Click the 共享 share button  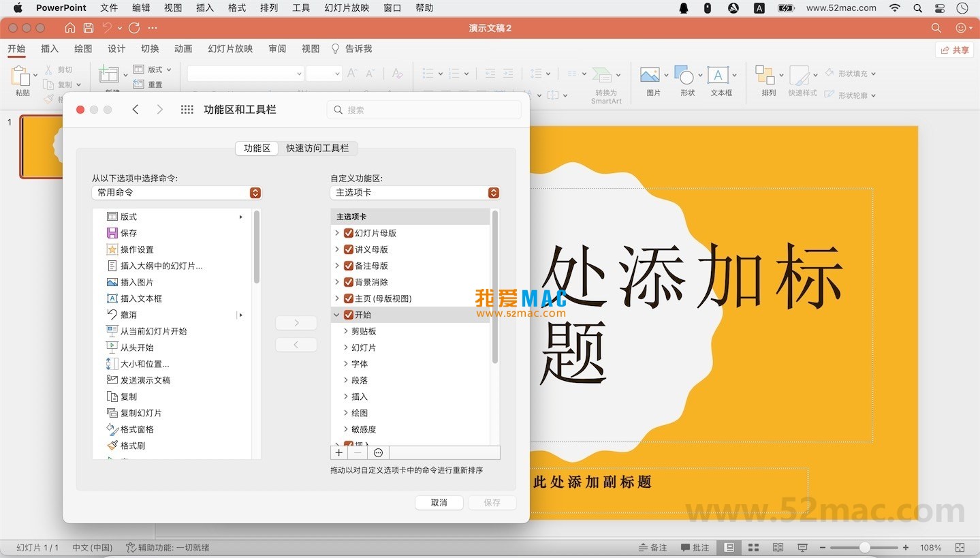[x=955, y=50]
